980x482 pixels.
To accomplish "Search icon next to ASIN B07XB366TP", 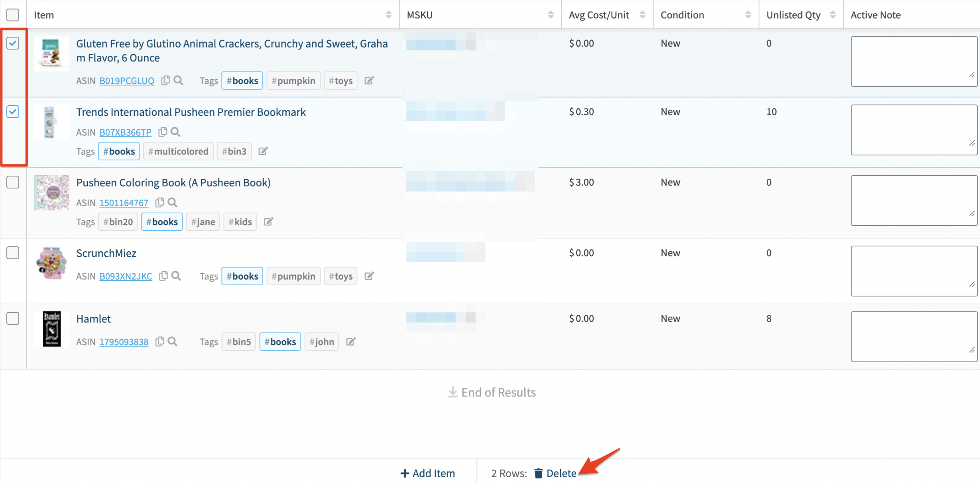I will click(x=175, y=132).
